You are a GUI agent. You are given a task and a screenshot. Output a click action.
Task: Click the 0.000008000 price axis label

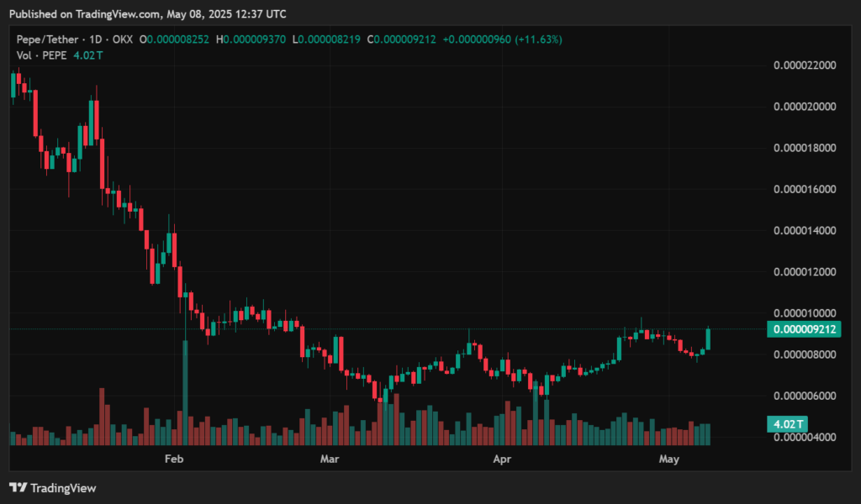pyautogui.click(x=805, y=354)
